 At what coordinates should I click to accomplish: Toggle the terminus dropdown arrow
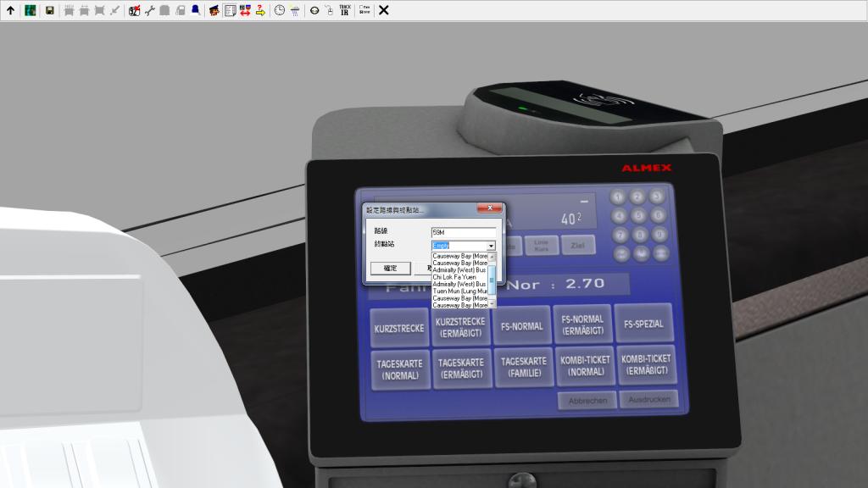click(x=491, y=246)
